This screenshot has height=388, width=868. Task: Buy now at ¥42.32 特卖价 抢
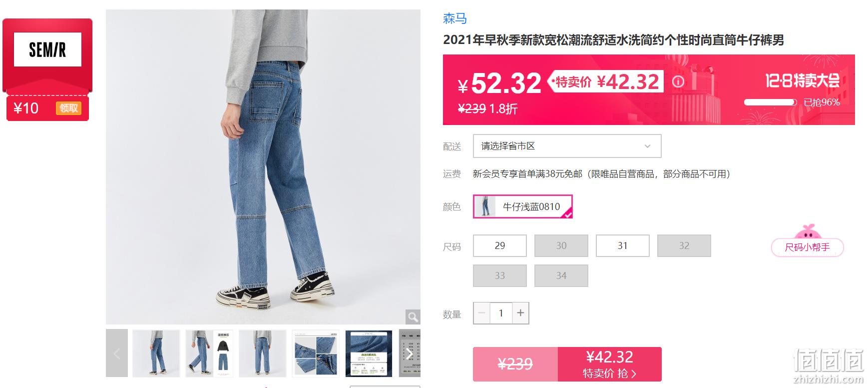610,364
